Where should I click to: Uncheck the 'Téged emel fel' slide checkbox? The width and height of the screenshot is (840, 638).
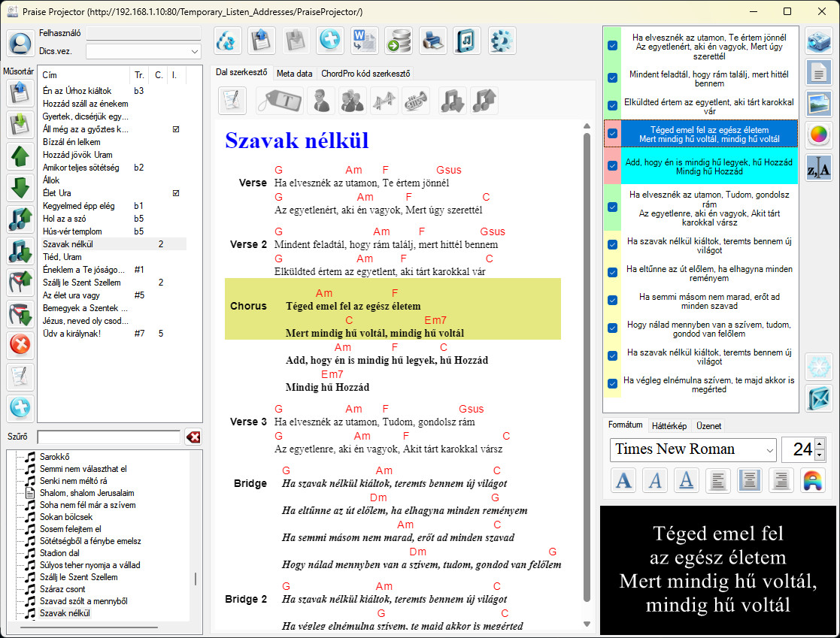tap(612, 134)
